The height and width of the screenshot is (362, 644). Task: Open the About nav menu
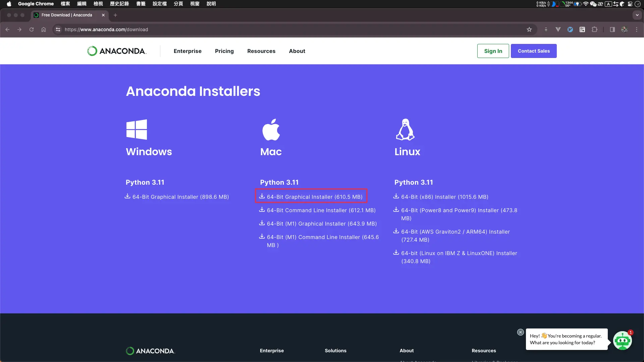point(297,51)
